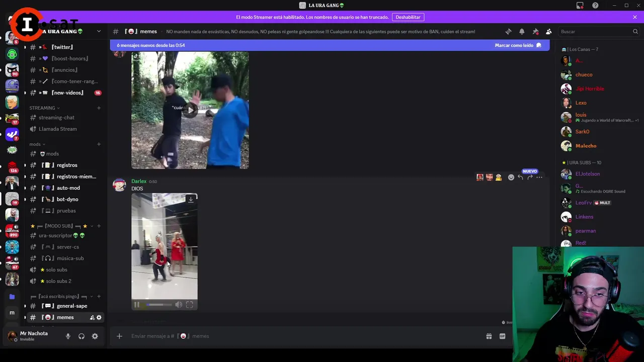Collapse the STREAMING category

point(44,108)
